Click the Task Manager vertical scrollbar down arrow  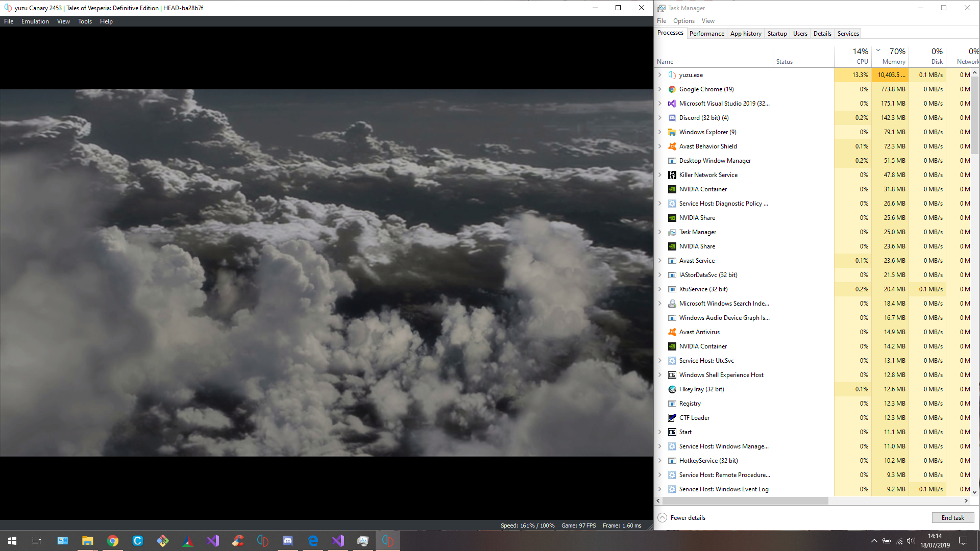coord(975,492)
